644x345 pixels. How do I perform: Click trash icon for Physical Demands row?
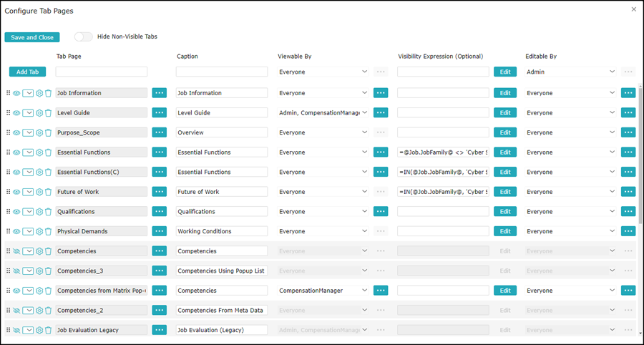point(48,232)
